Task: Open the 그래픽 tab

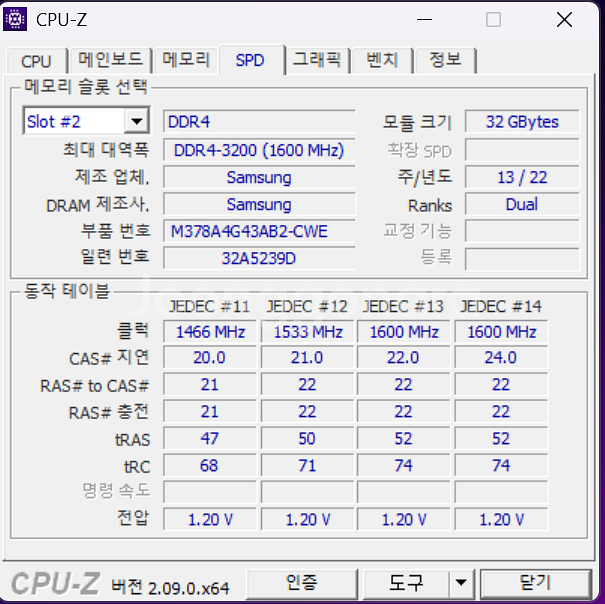Action: (x=317, y=60)
